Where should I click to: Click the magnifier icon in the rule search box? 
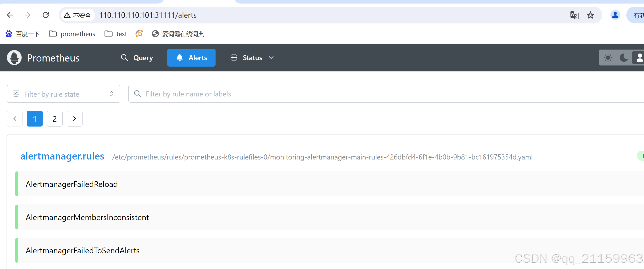coord(137,94)
